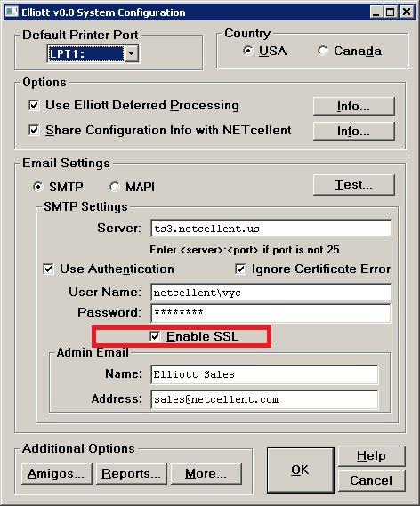The image size is (420, 506).
Task: Confirm settings with the OK button
Action: [301, 470]
